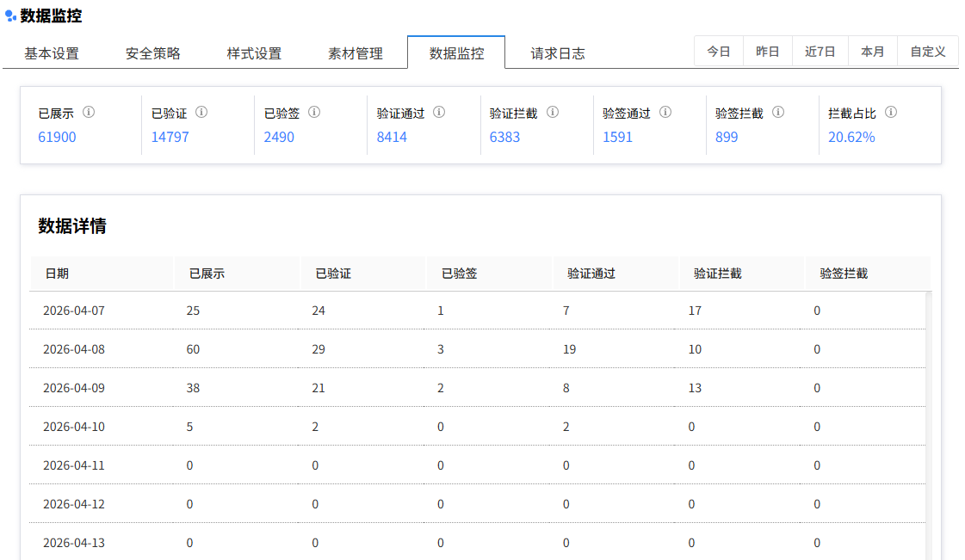This screenshot has width=965, height=560.
Task: Choose the 近7日 time range
Action: pyautogui.click(x=820, y=52)
